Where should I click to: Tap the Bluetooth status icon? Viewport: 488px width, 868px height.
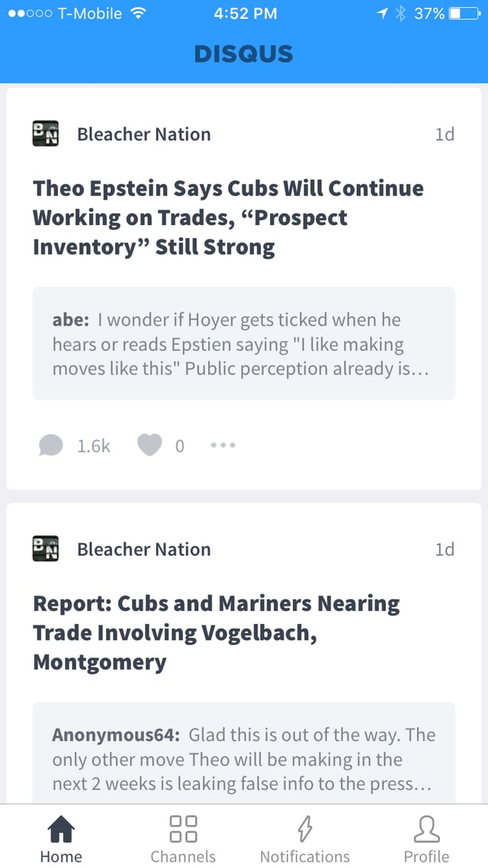click(399, 12)
